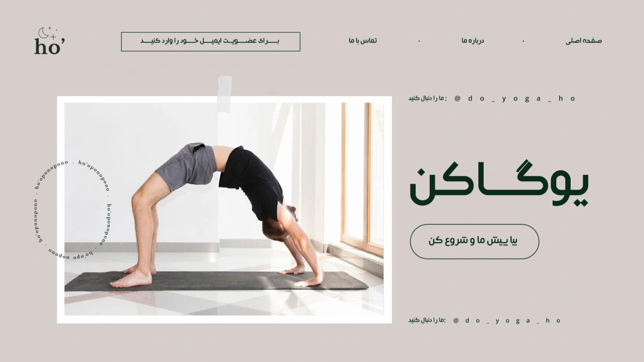Click the dark yoga mat in the photo
This screenshot has height=362, width=644.
point(216,281)
